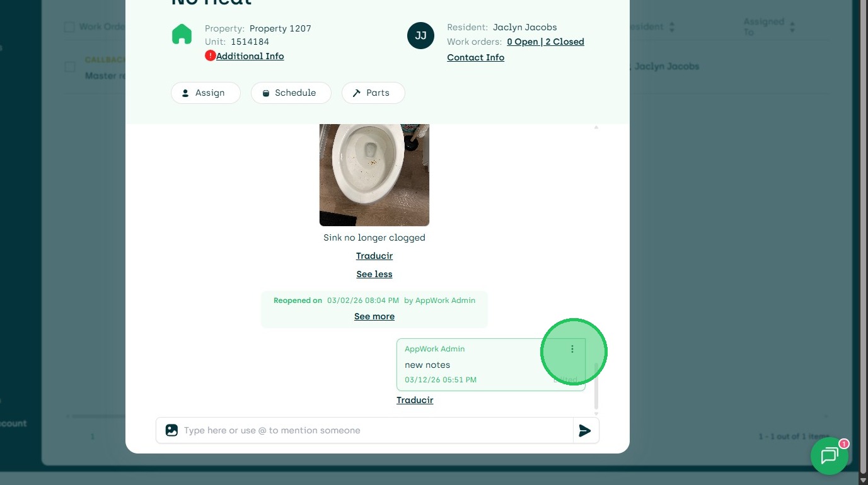Sort by the Resident column arrows
The image size is (868, 485).
point(672,28)
